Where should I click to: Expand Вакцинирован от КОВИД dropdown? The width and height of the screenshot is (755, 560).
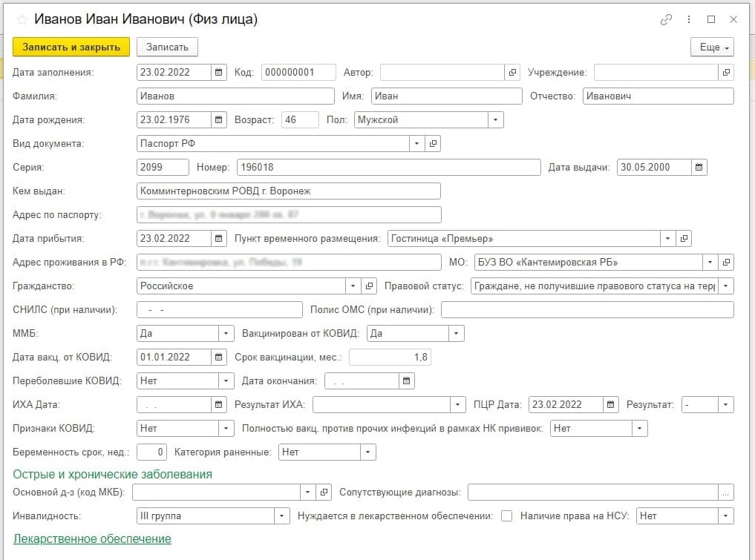[x=456, y=333]
